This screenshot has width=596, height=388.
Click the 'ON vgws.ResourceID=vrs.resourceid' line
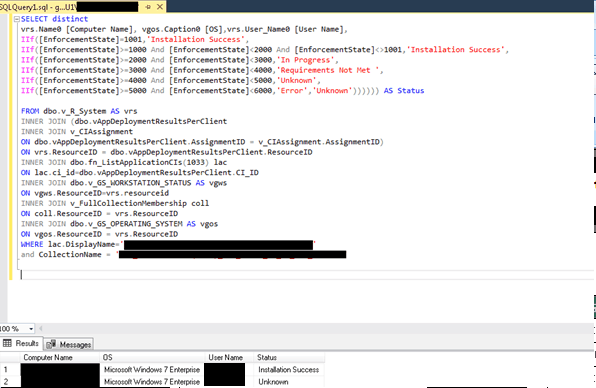coord(95,193)
